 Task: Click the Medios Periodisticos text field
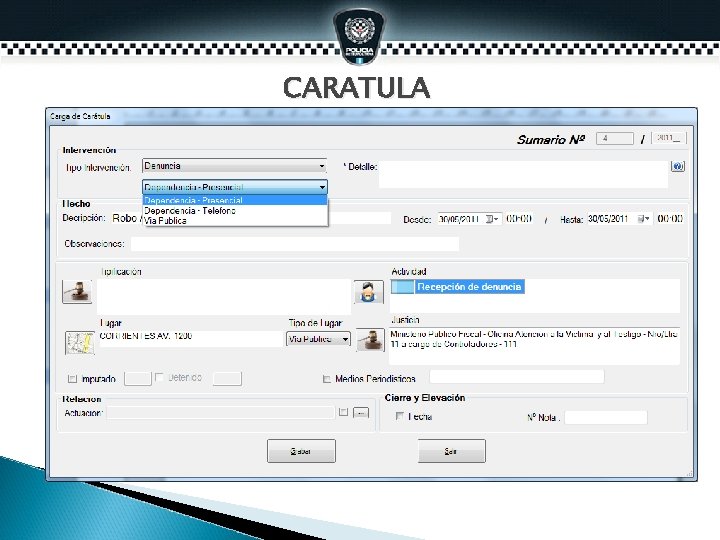pyautogui.click(x=517, y=377)
